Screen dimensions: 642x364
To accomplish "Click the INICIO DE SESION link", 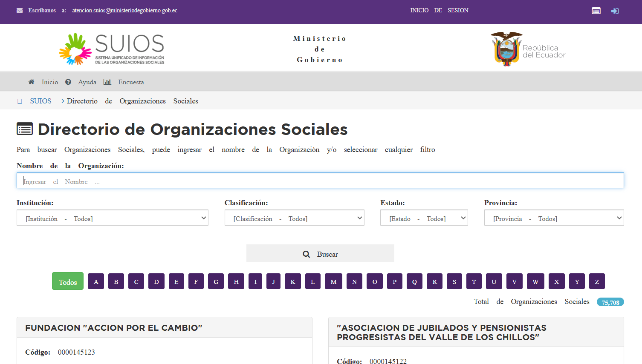I will [x=439, y=11].
